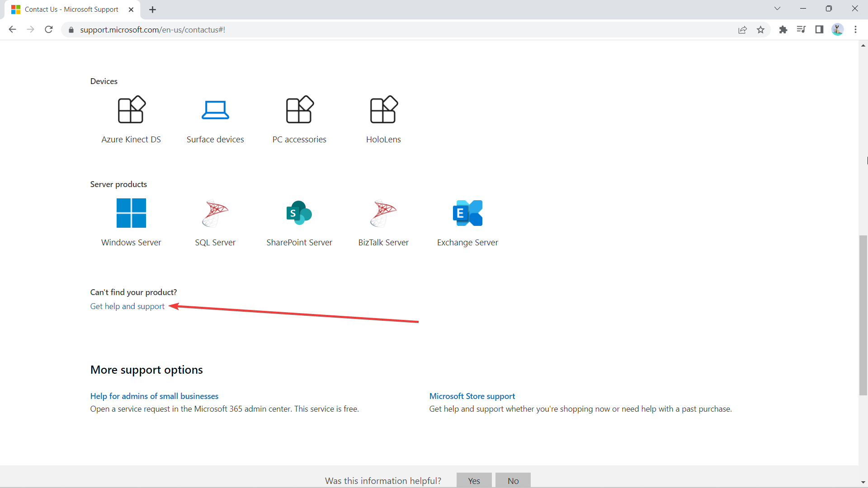The height and width of the screenshot is (488, 868).
Task: Open the SharePoint Server icon
Action: pos(299,213)
